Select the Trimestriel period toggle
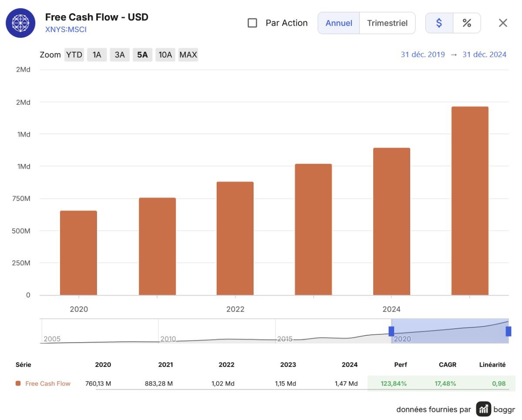Viewport: 522px width, 420px height. (387, 23)
